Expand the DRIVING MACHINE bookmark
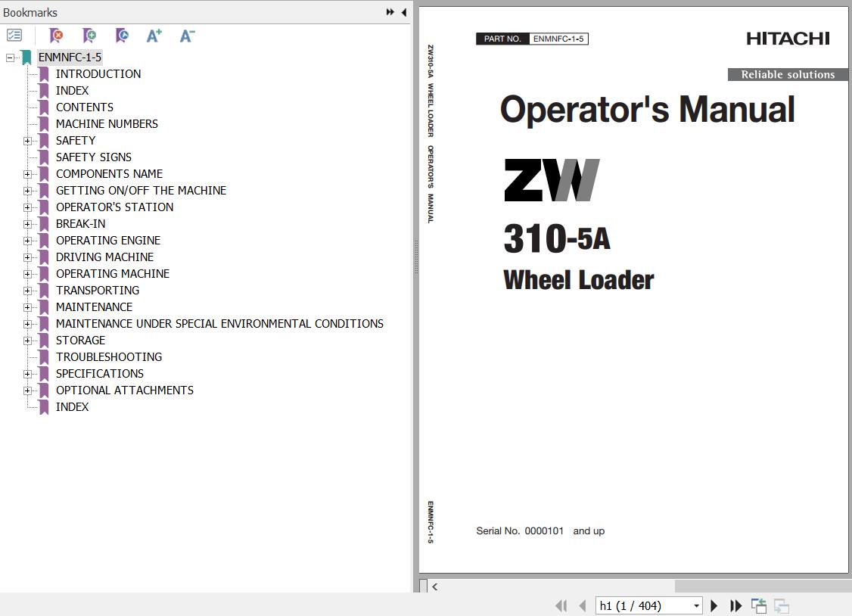 (x=27, y=257)
